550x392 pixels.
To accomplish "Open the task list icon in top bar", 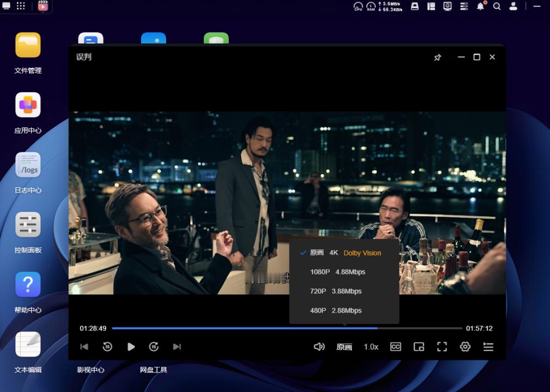I will pos(464,7).
